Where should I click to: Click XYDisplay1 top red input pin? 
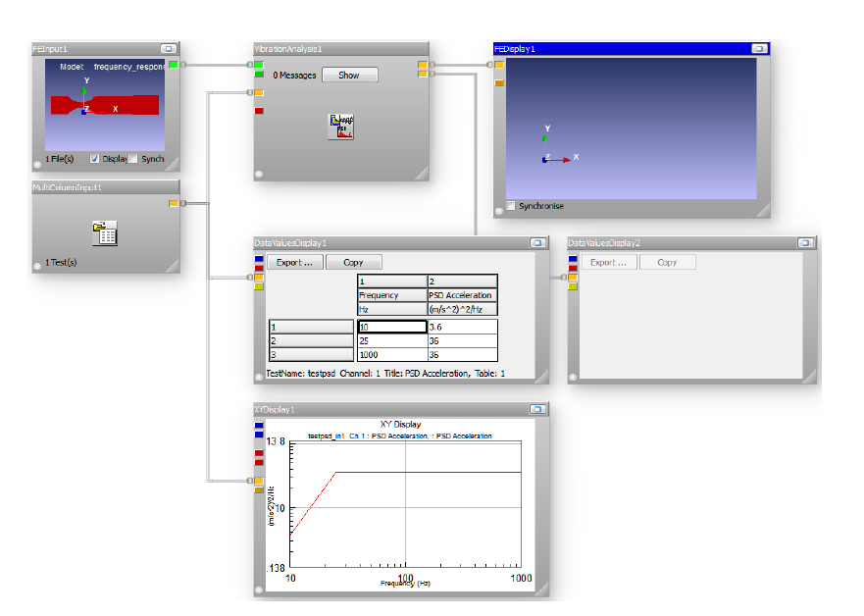coord(259,453)
